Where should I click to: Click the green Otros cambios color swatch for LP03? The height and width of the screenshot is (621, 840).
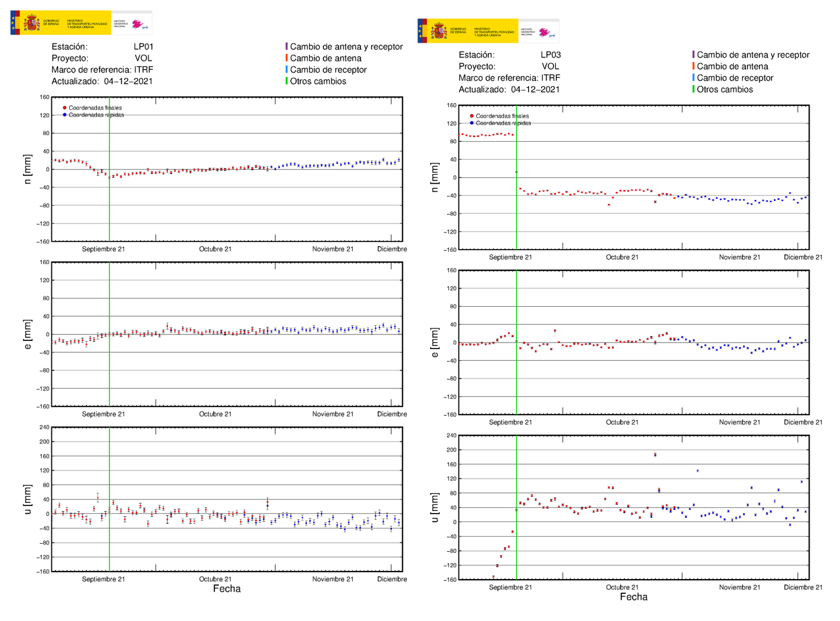(x=694, y=89)
